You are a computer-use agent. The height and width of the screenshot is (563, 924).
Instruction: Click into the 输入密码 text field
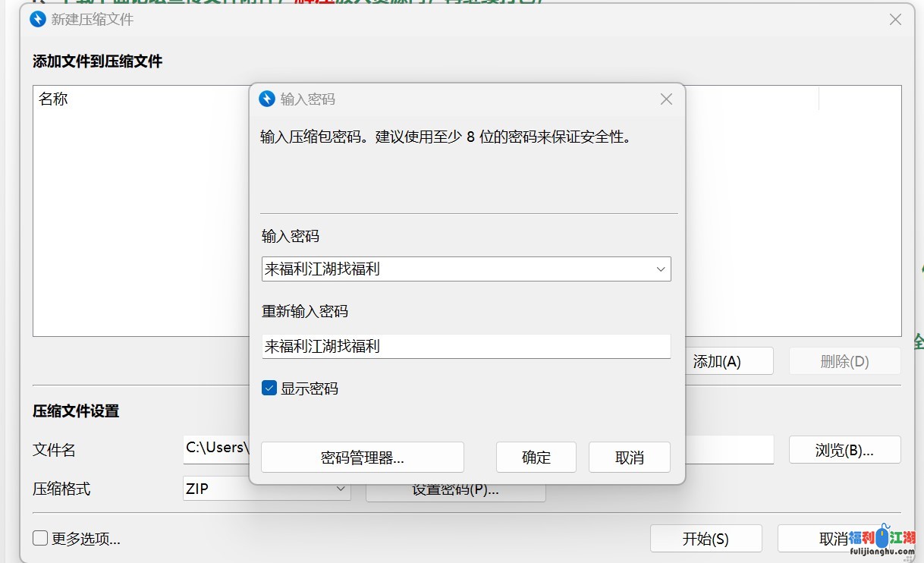point(455,269)
